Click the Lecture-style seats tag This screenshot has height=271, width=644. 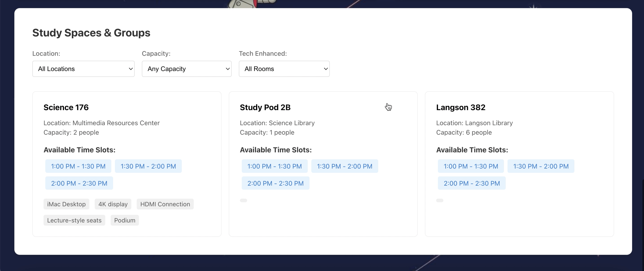74,220
